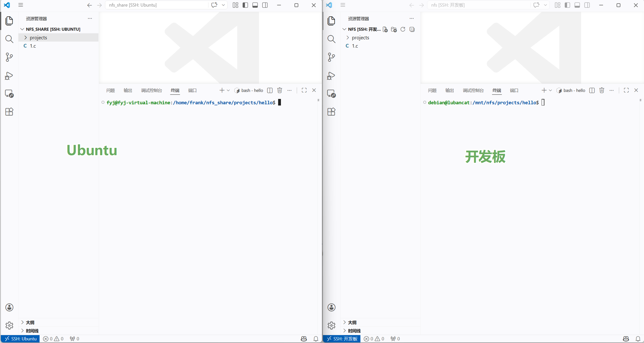Split terminal in the right window
644x343 pixels.
tap(592, 90)
